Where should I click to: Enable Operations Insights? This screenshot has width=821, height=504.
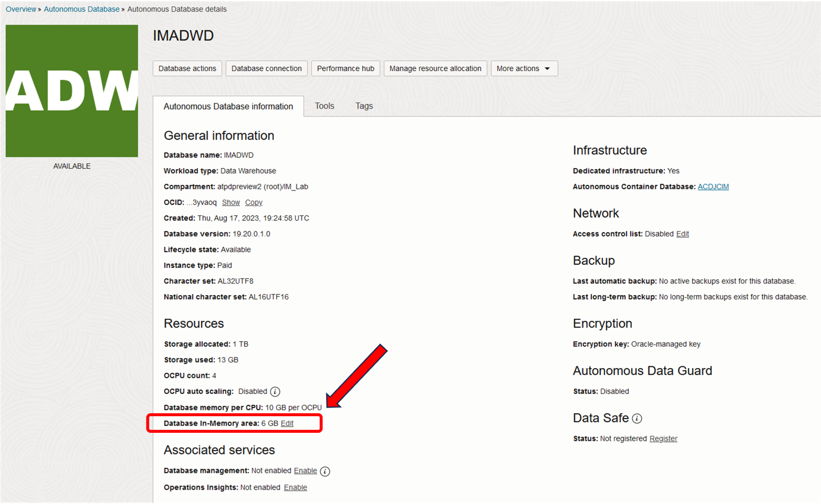(x=296, y=487)
